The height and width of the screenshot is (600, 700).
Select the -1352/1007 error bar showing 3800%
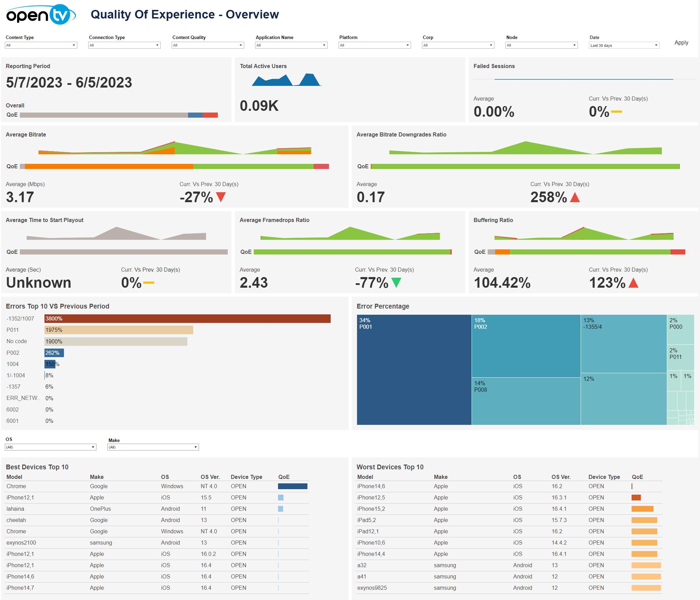pos(187,318)
